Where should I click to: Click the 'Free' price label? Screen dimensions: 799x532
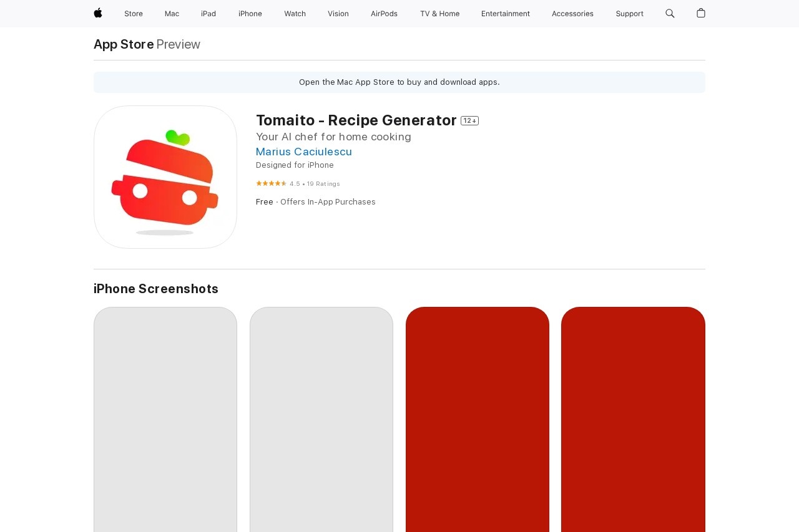[265, 202]
